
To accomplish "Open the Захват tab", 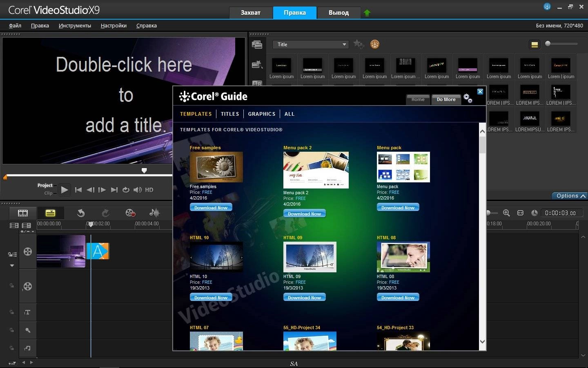I will 250,12.
